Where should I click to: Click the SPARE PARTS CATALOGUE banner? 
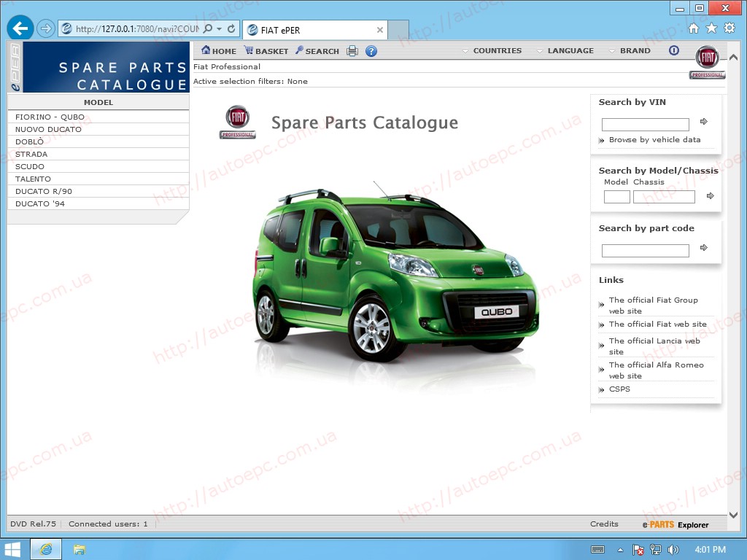[107, 67]
